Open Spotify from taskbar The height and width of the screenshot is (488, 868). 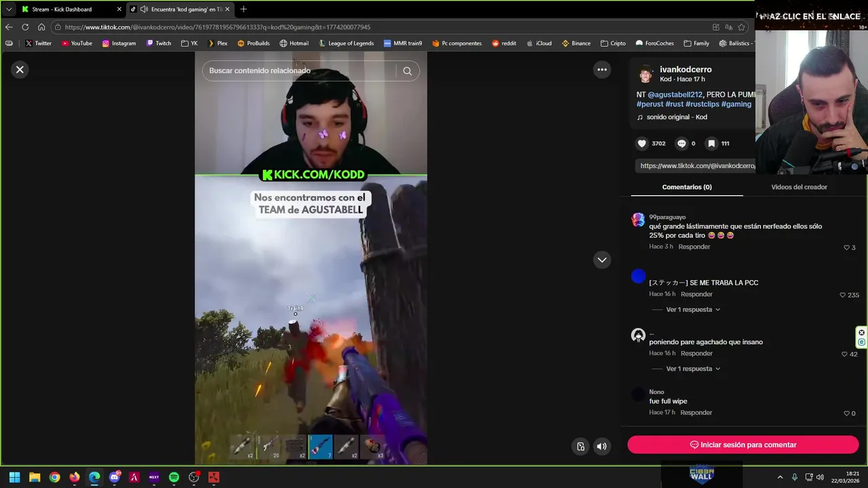tap(174, 477)
